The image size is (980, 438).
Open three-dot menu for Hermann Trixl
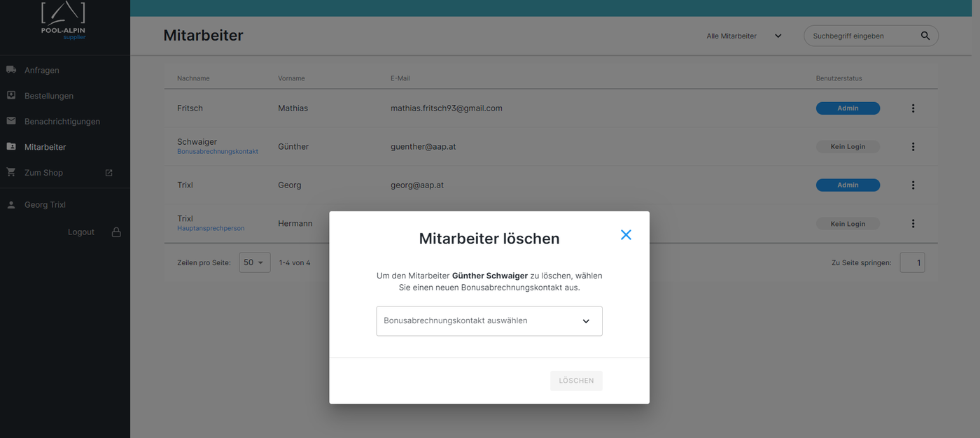tap(913, 224)
